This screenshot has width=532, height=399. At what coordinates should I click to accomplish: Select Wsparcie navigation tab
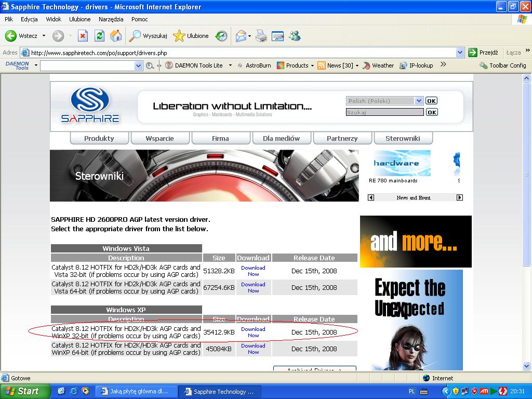click(160, 138)
